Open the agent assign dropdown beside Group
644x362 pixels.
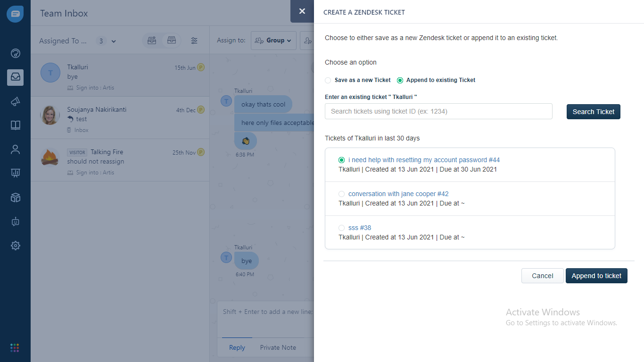coord(307,41)
